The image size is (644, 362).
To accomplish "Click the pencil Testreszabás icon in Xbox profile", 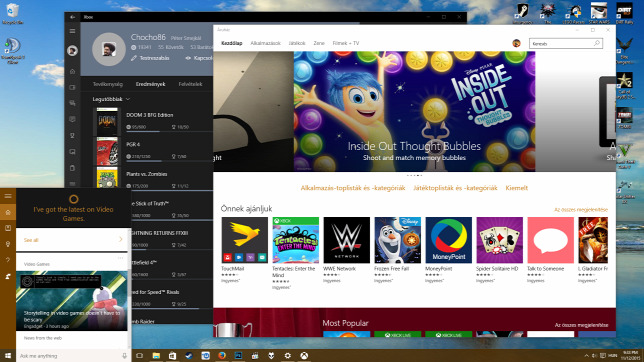I will click(x=133, y=58).
